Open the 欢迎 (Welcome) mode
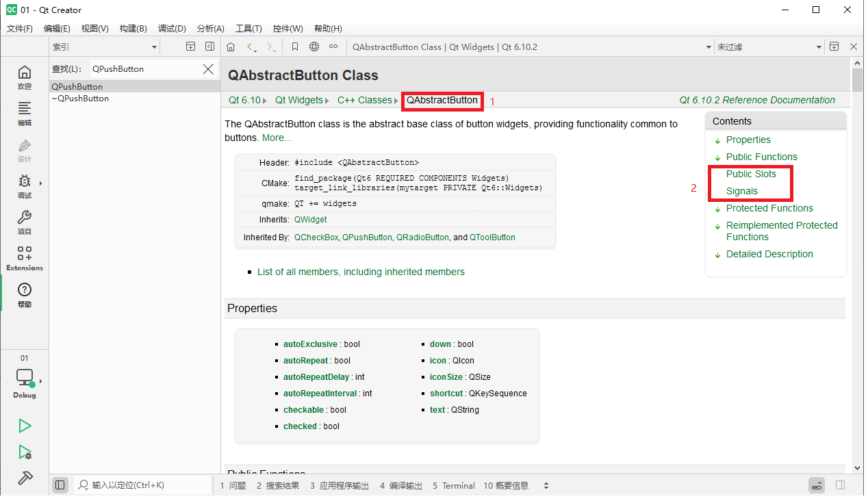 (x=25, y=78)
